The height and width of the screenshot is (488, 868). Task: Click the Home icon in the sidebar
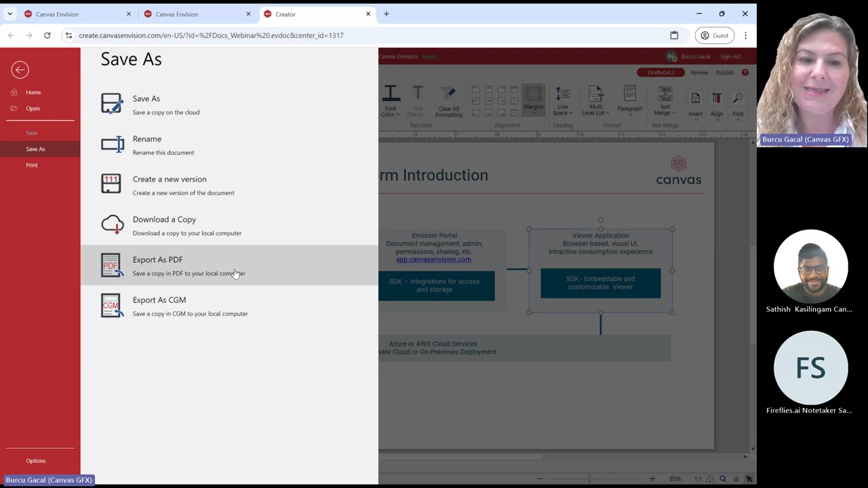[x=14, y=92]
